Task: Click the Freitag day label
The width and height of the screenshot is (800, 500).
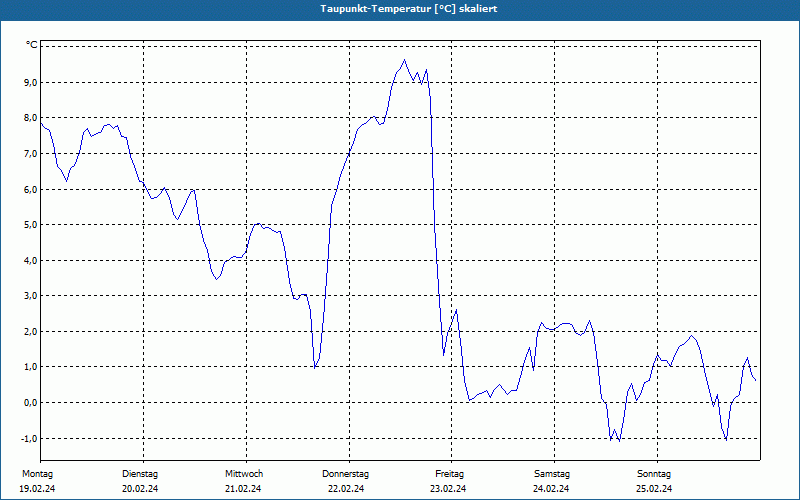Action: (x=449, y=474)
